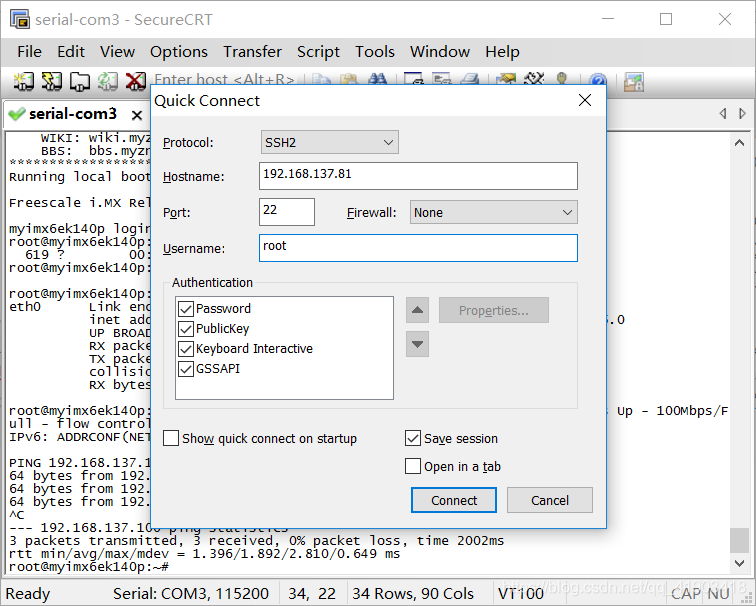This screenshot has height=606, width=756.
Task: Click the SecureCRT app icon in title bar
Action: tap(20, 19)
